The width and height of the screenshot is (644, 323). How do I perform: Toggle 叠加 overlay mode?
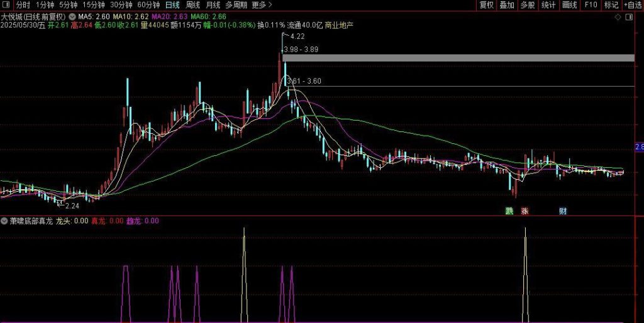point(507,5)
